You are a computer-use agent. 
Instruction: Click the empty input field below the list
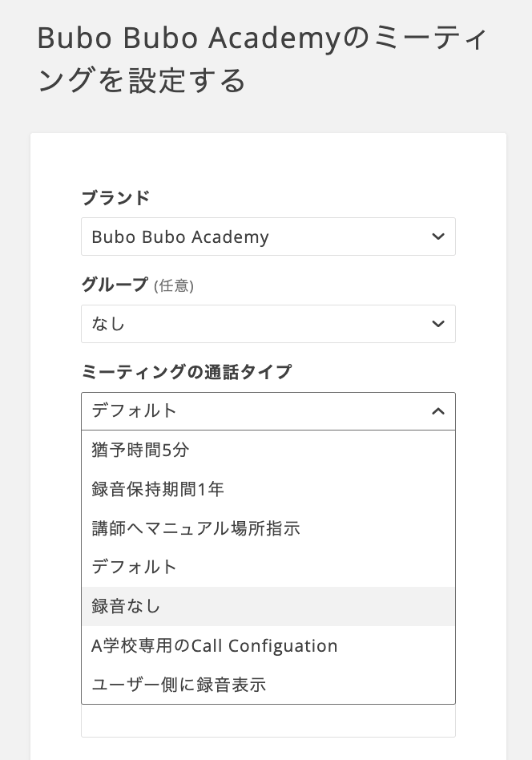[x=268, y=722]
